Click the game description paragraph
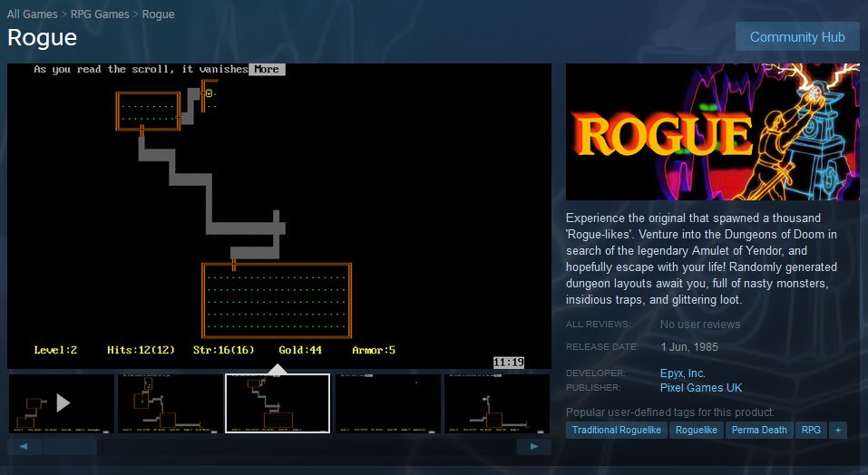This screenshot has height=475, width=868. (701, 258)
